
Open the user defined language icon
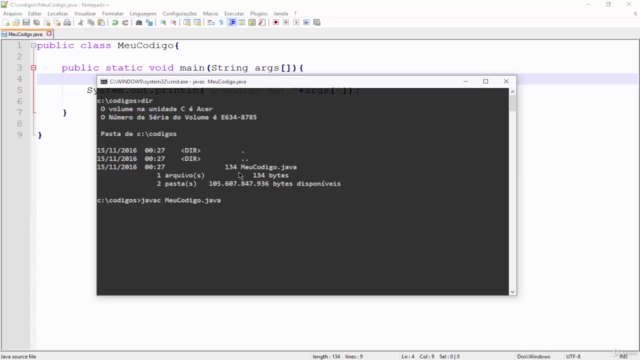point(242,22)
